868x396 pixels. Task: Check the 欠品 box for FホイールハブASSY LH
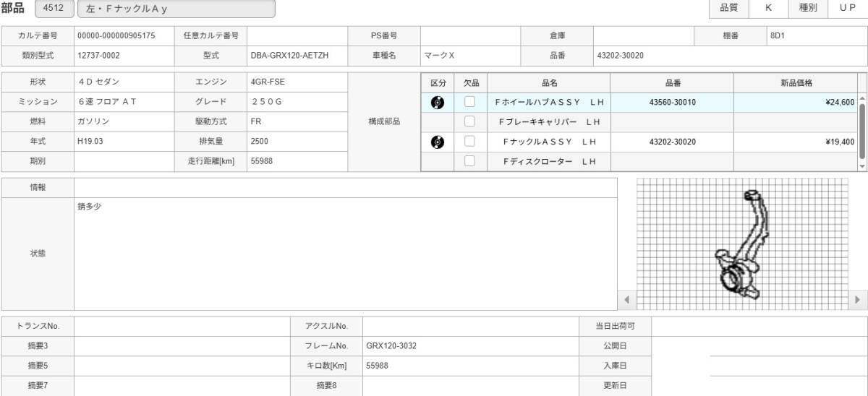tap(469, 102)
